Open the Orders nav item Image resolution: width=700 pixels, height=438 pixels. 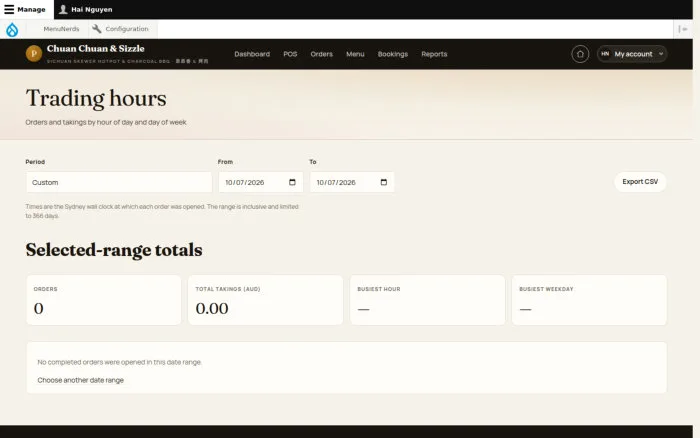[321, 54]
